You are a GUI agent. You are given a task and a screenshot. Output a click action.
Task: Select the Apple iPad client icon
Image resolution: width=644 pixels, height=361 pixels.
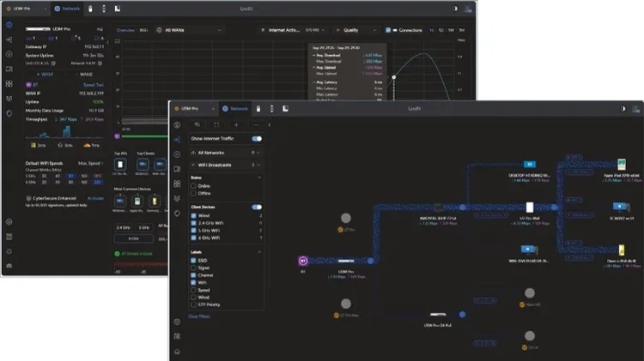(617, 164)
